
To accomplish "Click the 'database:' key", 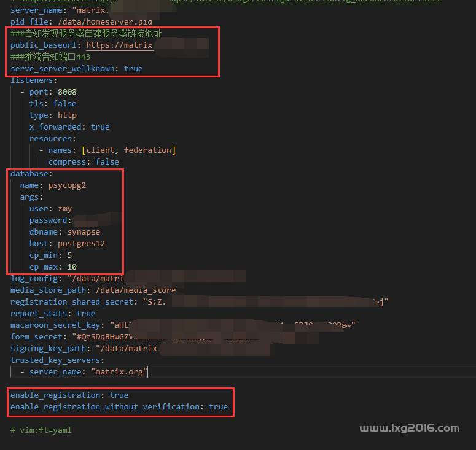I will point(31,174).
